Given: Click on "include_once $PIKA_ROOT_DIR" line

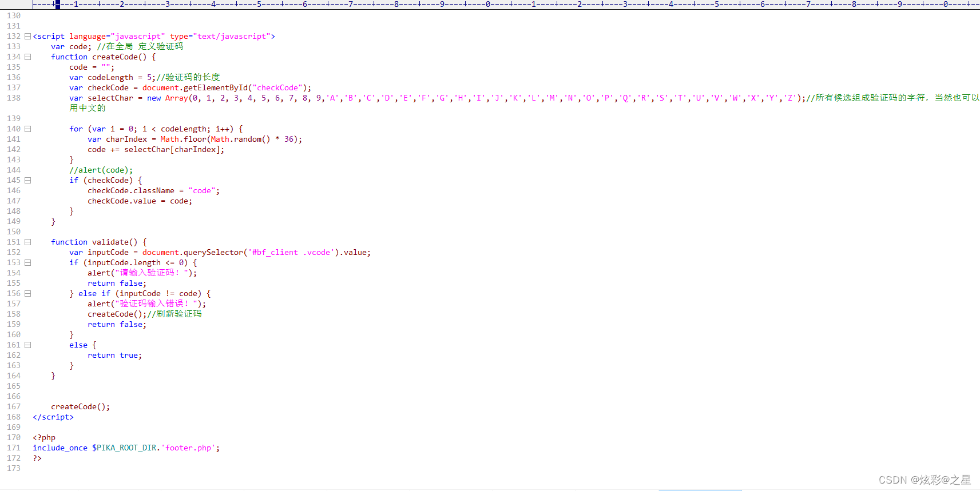Looking at the screenshot, I should coord(94,448).
